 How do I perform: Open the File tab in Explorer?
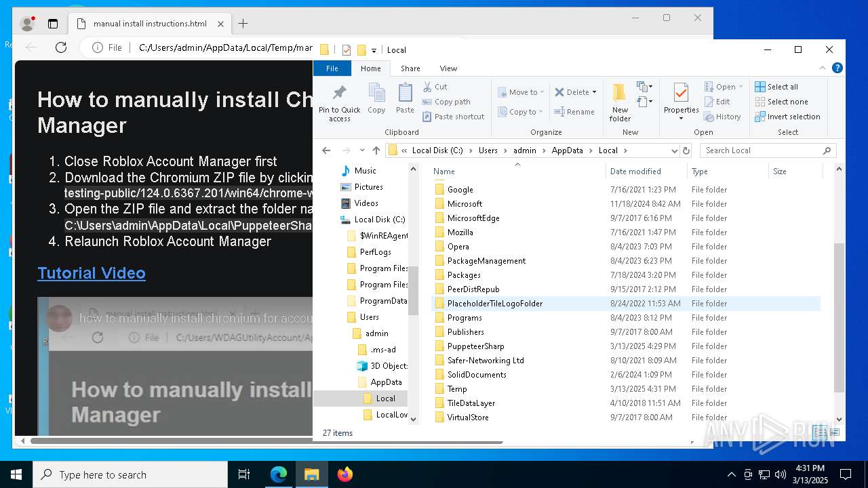coord(332,68)
